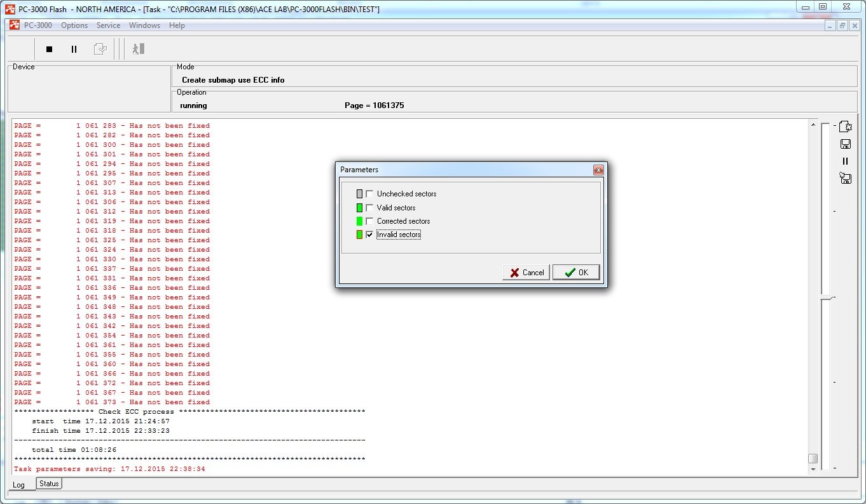Viewport: 866px width, 504px height.
Task: Click log line 'PAGE = 1 061 283'
Action: [112, 126]
